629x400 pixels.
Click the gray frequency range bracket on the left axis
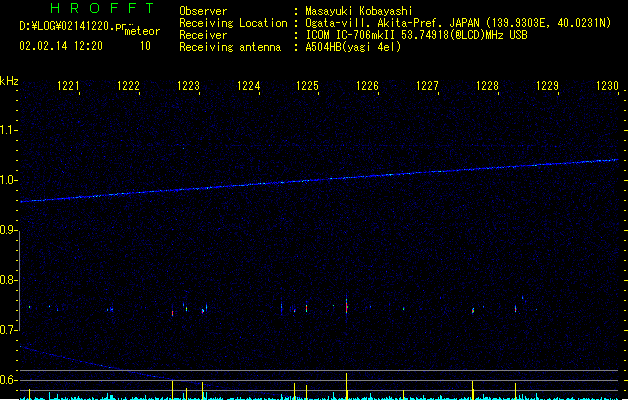point(19,281)
